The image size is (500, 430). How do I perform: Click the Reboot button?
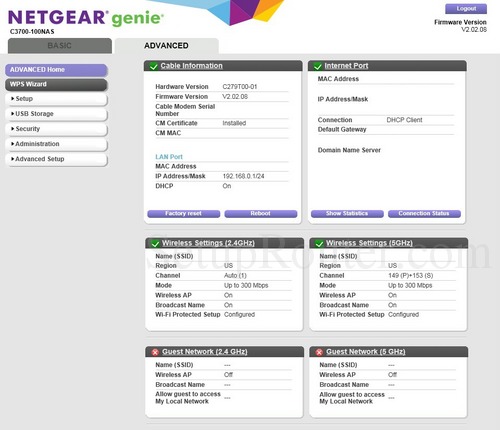[261, 214]
